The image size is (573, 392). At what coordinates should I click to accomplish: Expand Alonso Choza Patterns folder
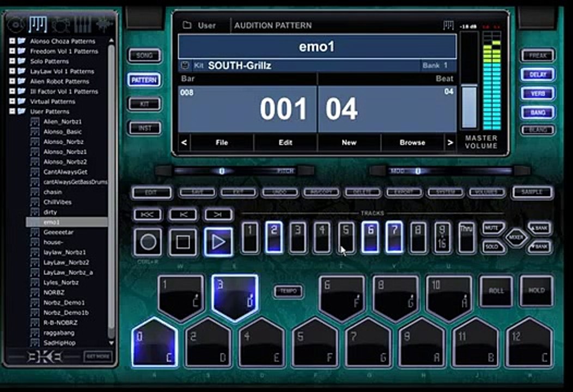tap(12, 41)
